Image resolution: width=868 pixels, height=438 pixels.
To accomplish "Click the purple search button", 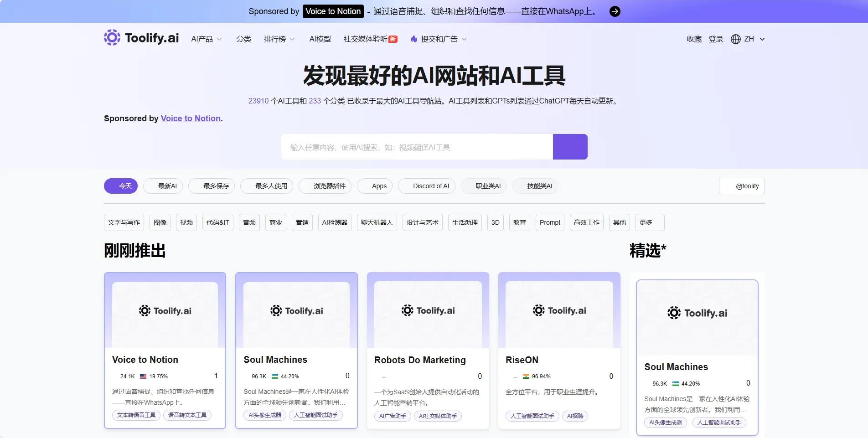I will pos(570,147).
